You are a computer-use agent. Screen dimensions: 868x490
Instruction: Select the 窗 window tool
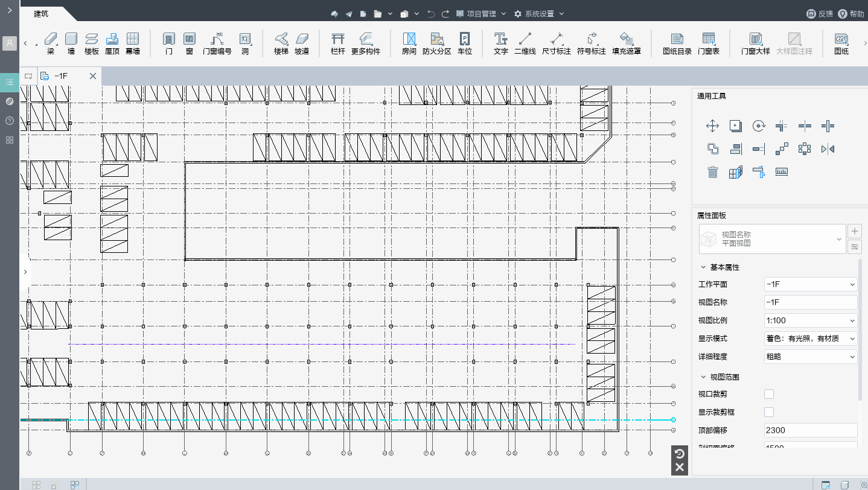point(190,44)
